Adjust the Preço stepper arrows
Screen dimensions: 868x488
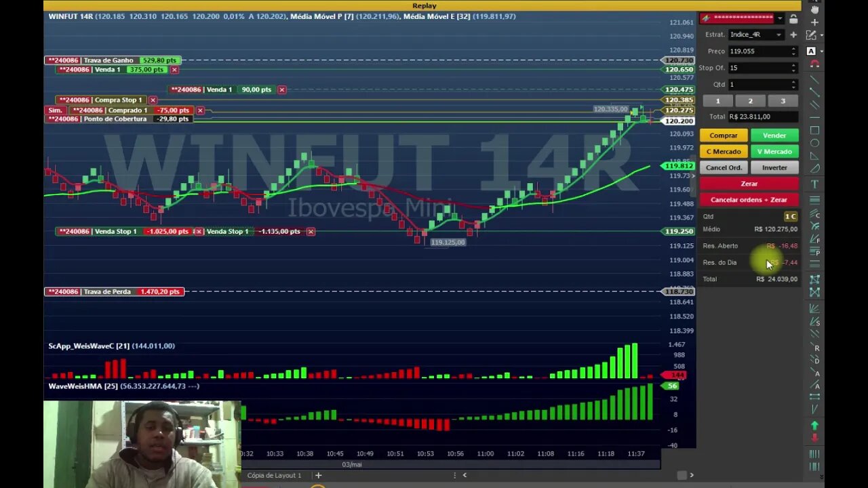(x=793, y=51)
